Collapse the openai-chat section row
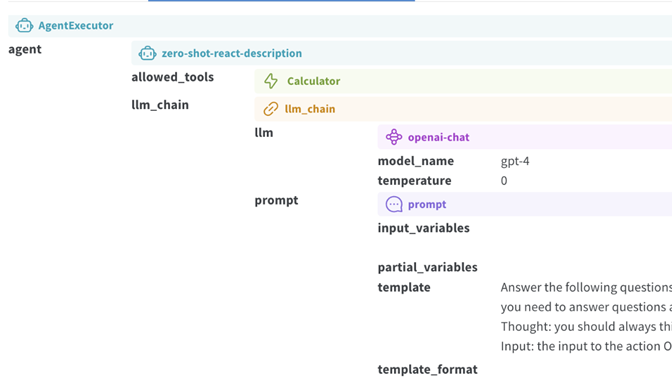Screen dimensions: 672x385 click(525, 137)
